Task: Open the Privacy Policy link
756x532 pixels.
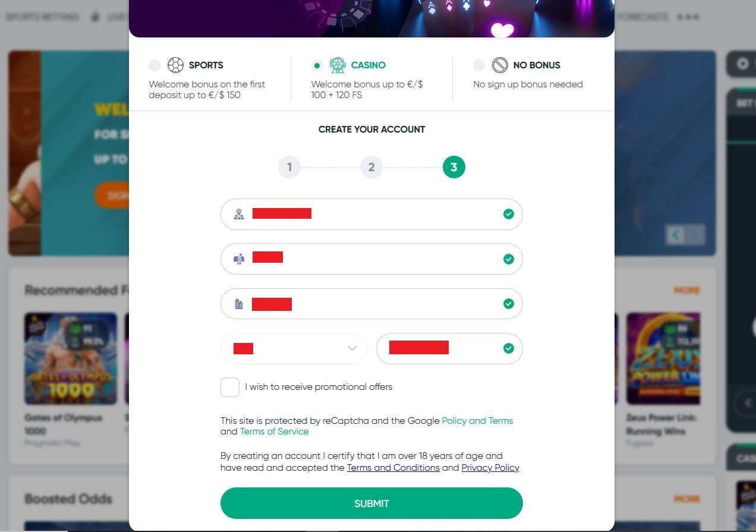Action: [x=490, y=468]
